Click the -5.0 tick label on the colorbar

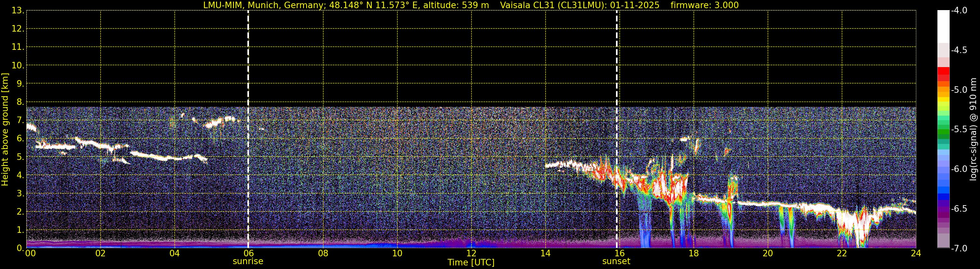pyautogui.click(x=959, y=90)
